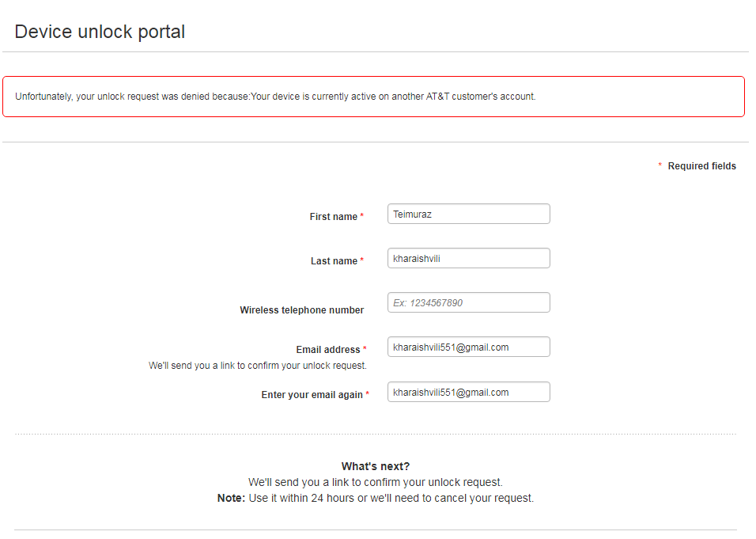Click helper text beneath the Email address label
Image resolution: width=756 pixels, height=539 pixels.
coord(258,366)
